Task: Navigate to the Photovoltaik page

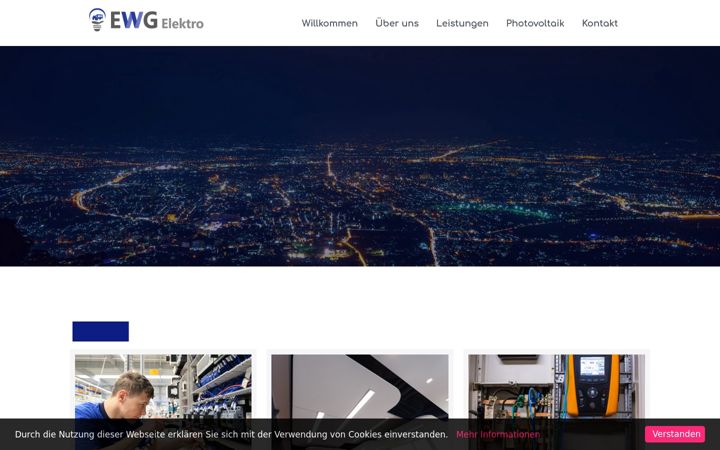Action: pyautogui.click(x=535, y=23)
